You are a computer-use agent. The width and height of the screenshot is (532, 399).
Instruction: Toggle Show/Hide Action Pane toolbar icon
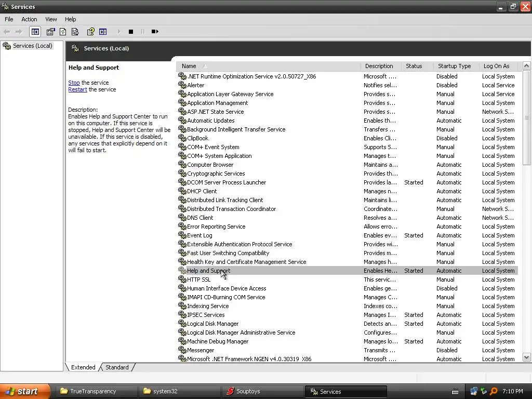point(103,32)
